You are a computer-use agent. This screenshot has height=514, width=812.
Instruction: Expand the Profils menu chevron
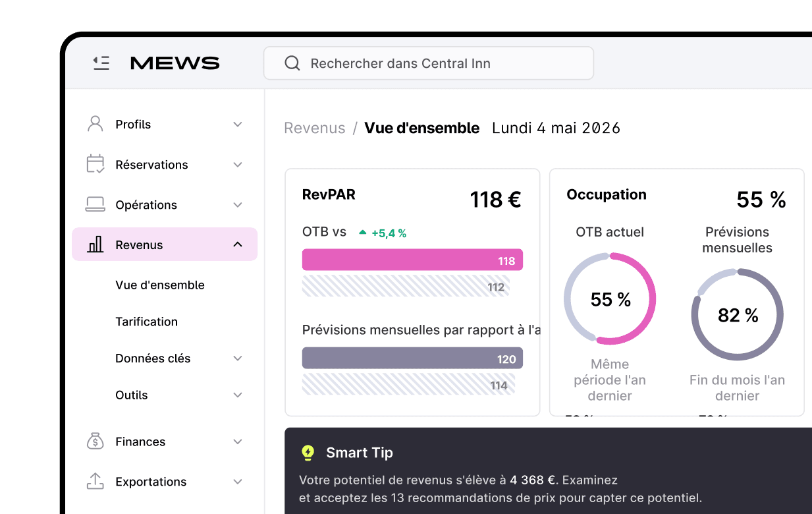(238, 125)
